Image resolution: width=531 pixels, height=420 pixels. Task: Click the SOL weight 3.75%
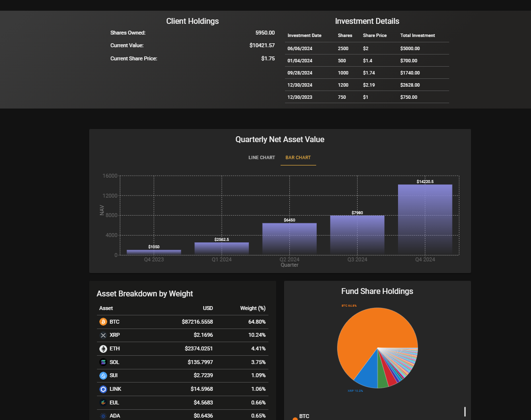point(258,362)
